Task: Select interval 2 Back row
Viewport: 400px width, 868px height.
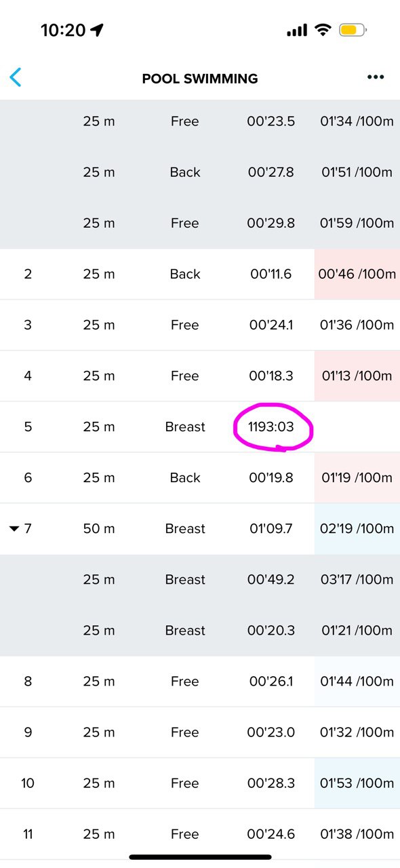Action: tap(200, 274)
